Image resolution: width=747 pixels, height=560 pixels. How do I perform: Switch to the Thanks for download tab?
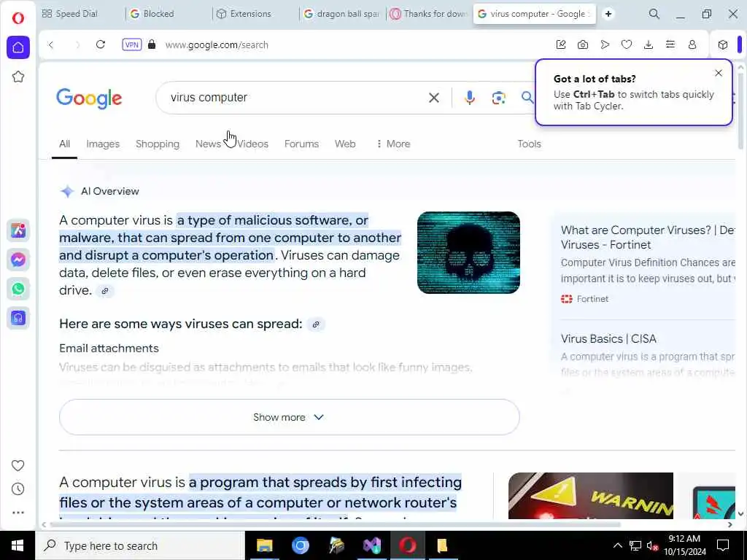coord(427,14)
